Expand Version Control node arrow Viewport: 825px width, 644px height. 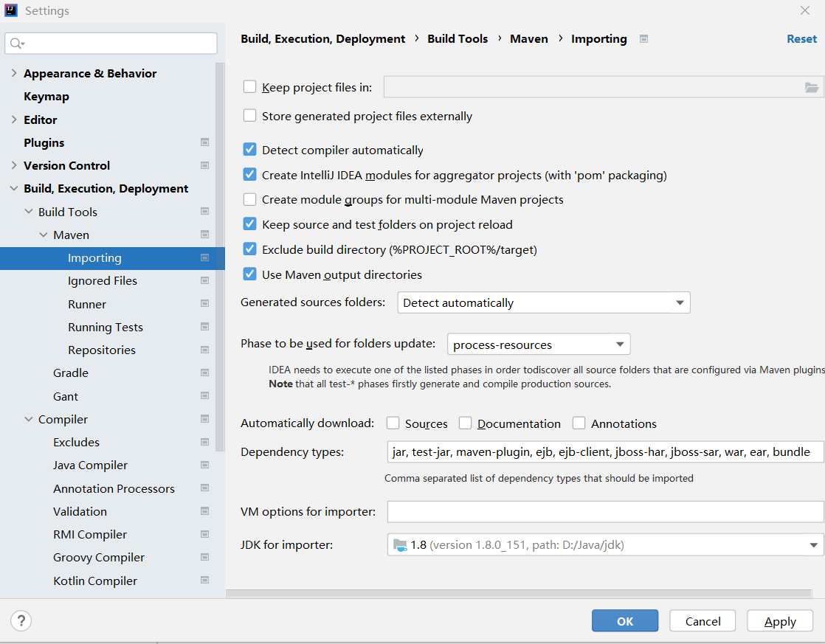14,165
